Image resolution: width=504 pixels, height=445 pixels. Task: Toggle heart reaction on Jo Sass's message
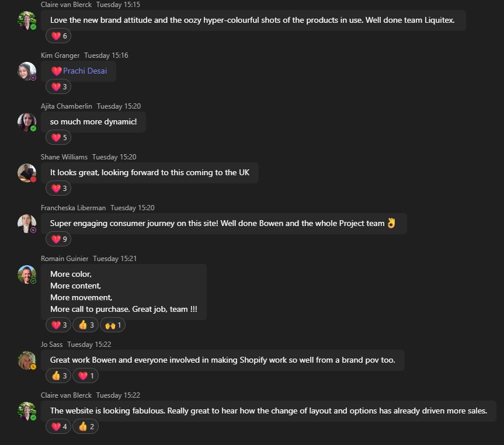85,376
